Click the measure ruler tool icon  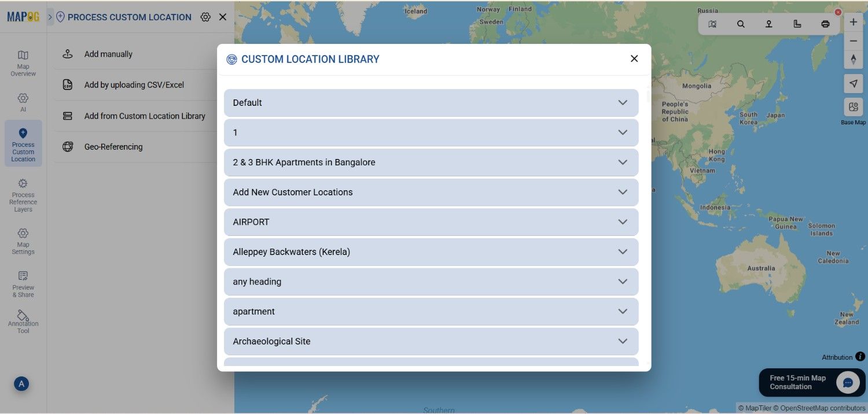click(797, 24)
